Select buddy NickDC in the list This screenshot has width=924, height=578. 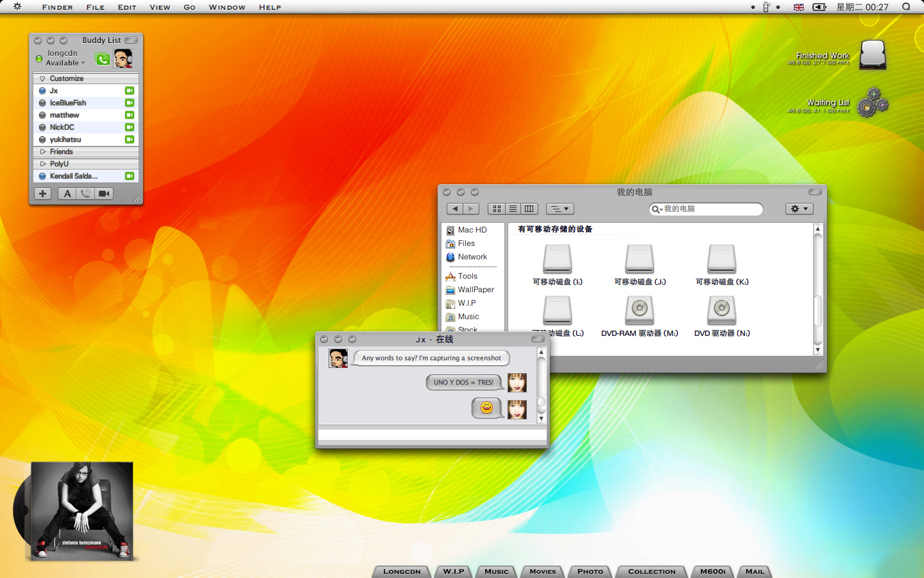[86, 127]
